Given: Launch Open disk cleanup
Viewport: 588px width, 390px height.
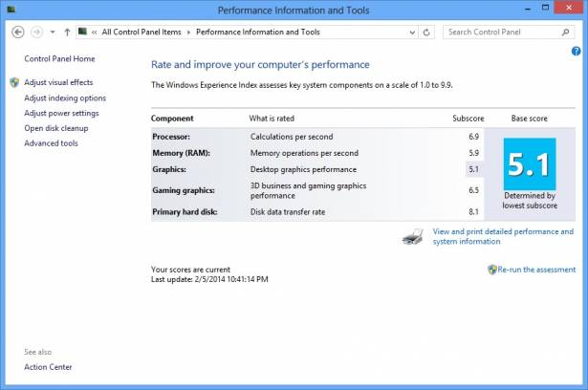Looking at the screenshot, I should (x=56, y=128).
